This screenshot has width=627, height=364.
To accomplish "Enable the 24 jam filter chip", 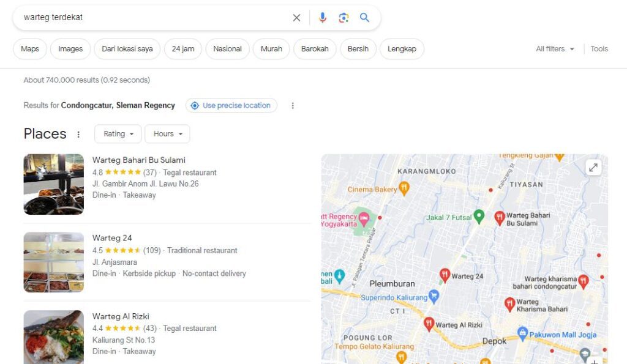I will tap(182, 49).
